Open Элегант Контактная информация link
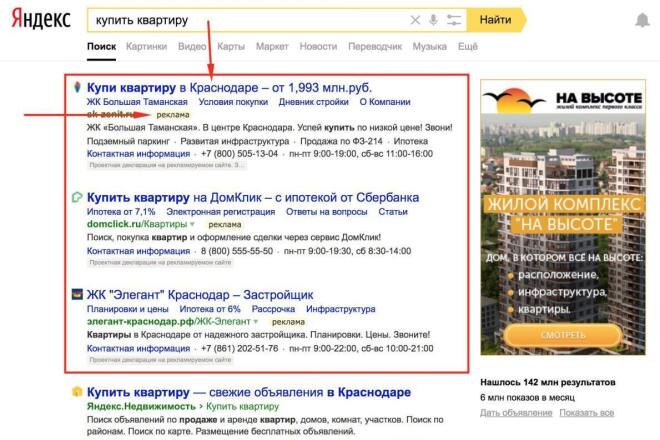The image size is (660, 440). point(138,348)
